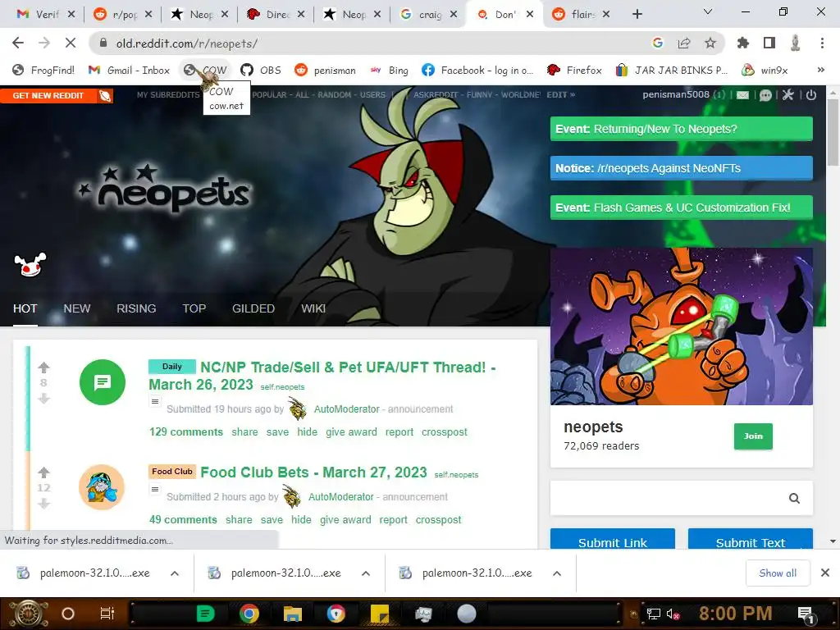Open Flash Games & UC Customization Fix event
Screen dimensions: 840x630
click(681, 208)
